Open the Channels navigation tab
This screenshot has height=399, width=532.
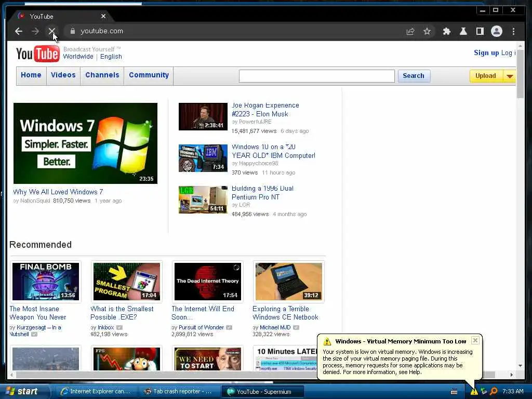[x=102, y=75]
